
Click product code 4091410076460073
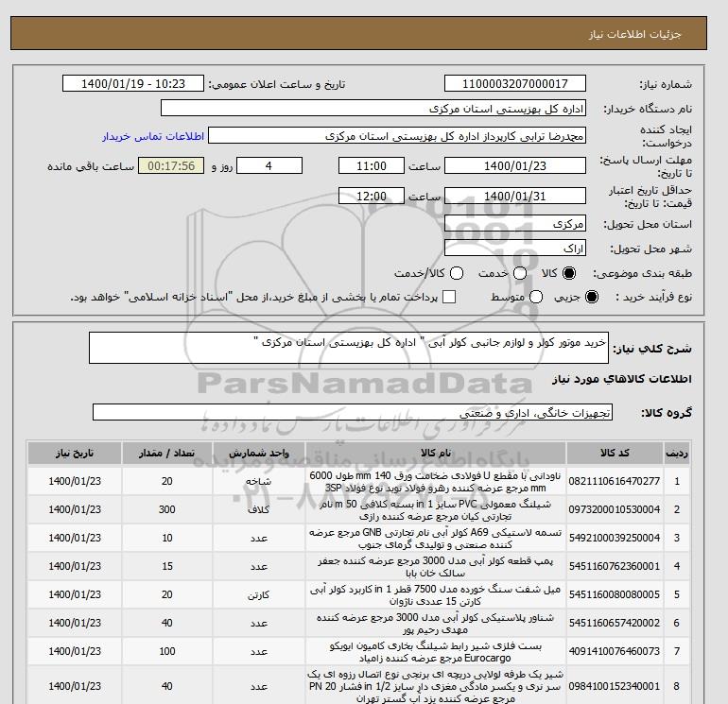click(615, 651)
